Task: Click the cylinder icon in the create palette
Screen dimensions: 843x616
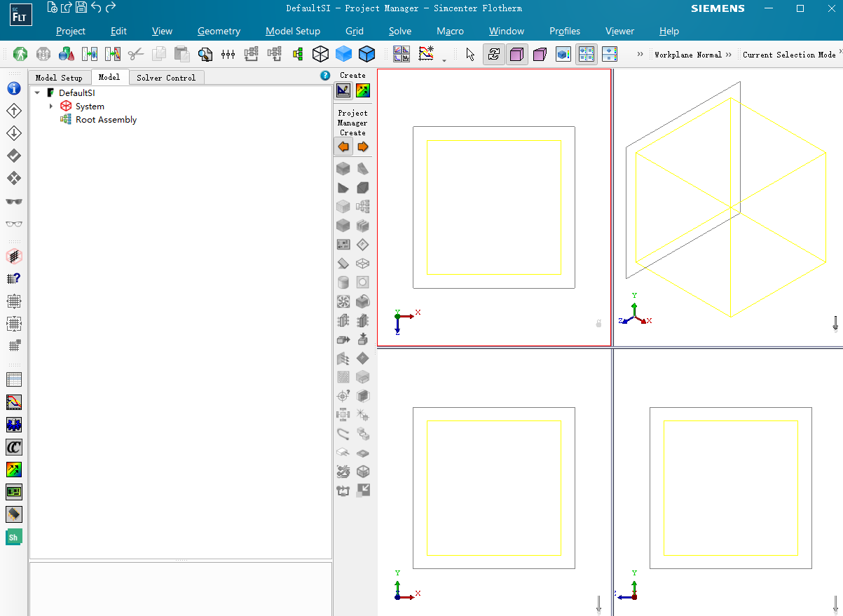Action: click(343, 282)
